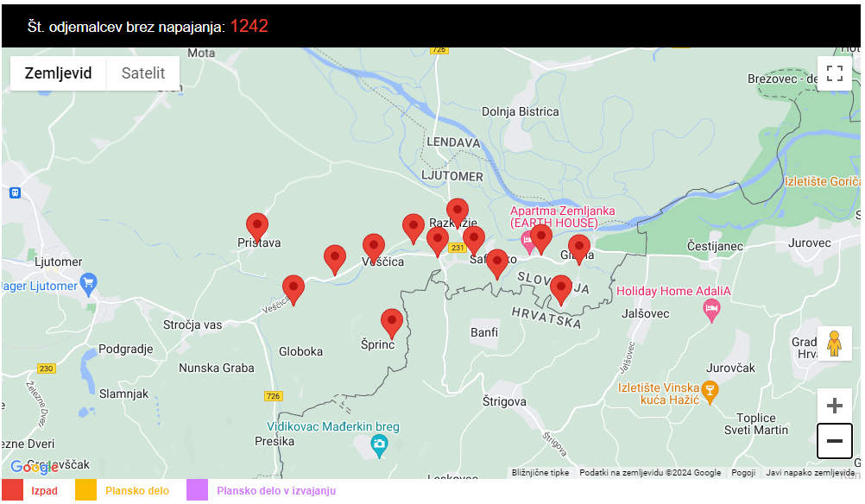
Task: Click the orange Plansko delo legend label
Action: pos(137,491)
